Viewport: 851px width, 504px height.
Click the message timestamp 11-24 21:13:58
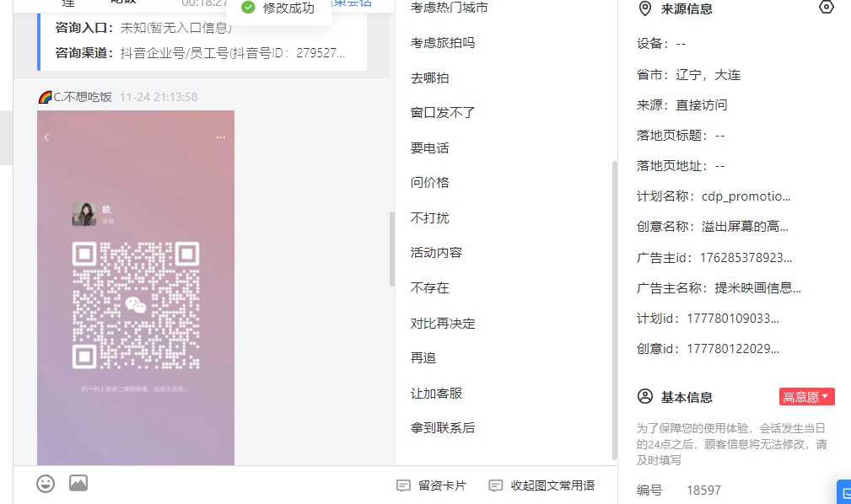[x=159, y=97]
